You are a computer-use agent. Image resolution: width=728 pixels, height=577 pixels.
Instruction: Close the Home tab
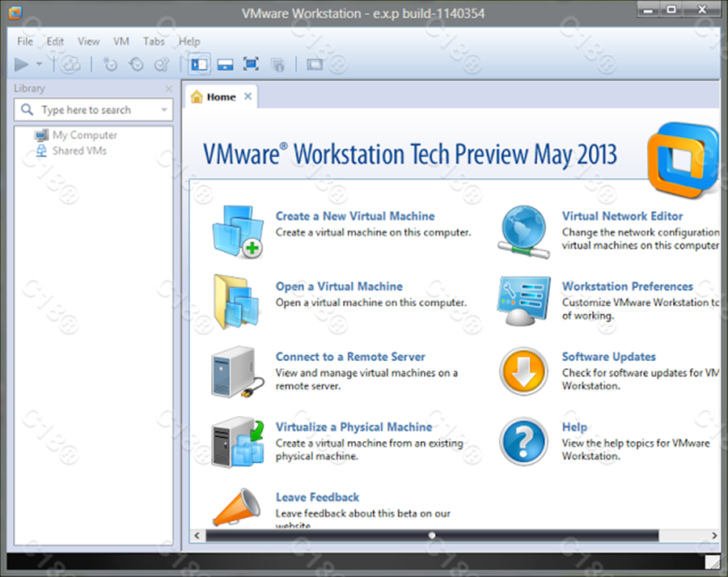click(x=248, y=96)
